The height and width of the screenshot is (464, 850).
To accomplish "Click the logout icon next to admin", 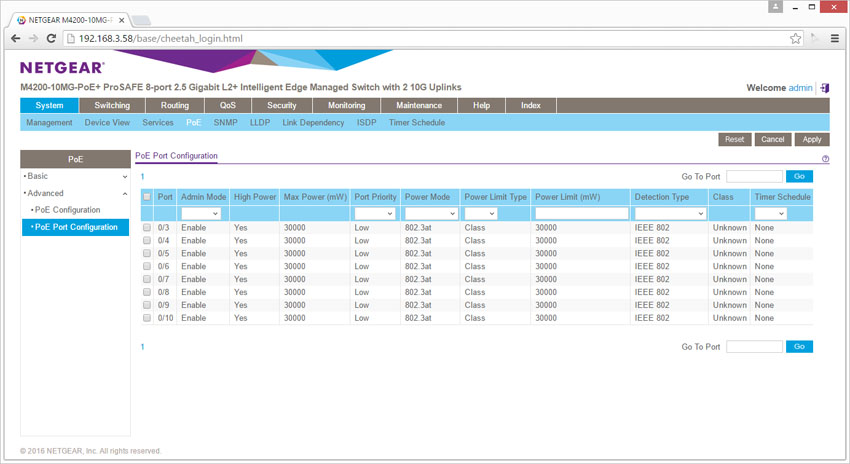I will [x=825, y=88].
